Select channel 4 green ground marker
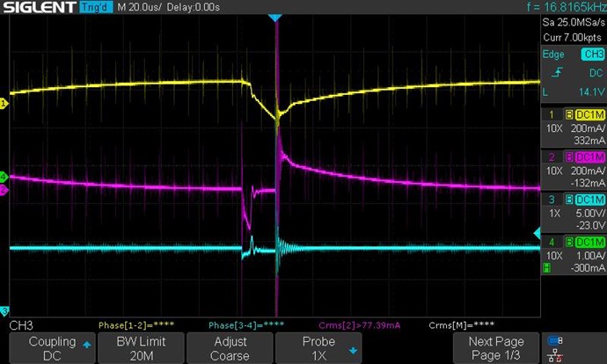This screenshot has height=364, width=607. (4, 178)
